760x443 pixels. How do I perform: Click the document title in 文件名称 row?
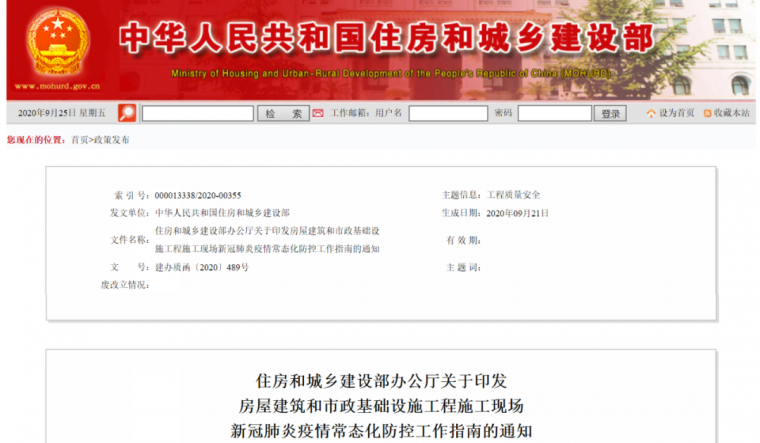point(268,239)
